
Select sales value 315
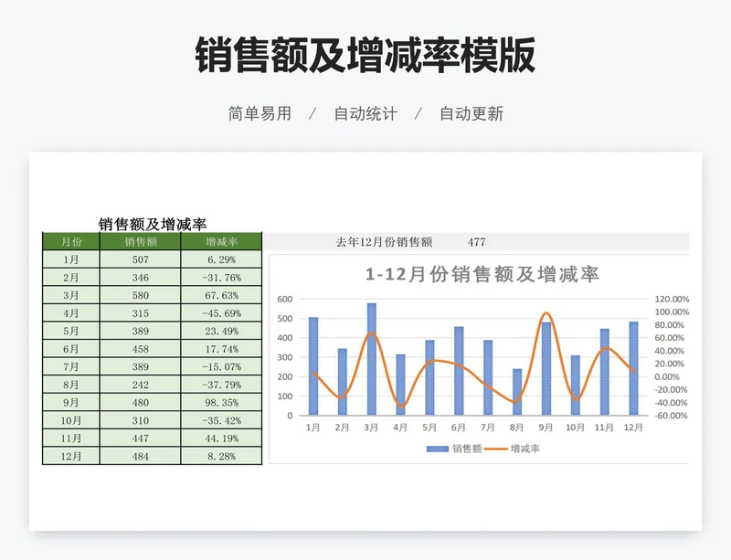141,313
